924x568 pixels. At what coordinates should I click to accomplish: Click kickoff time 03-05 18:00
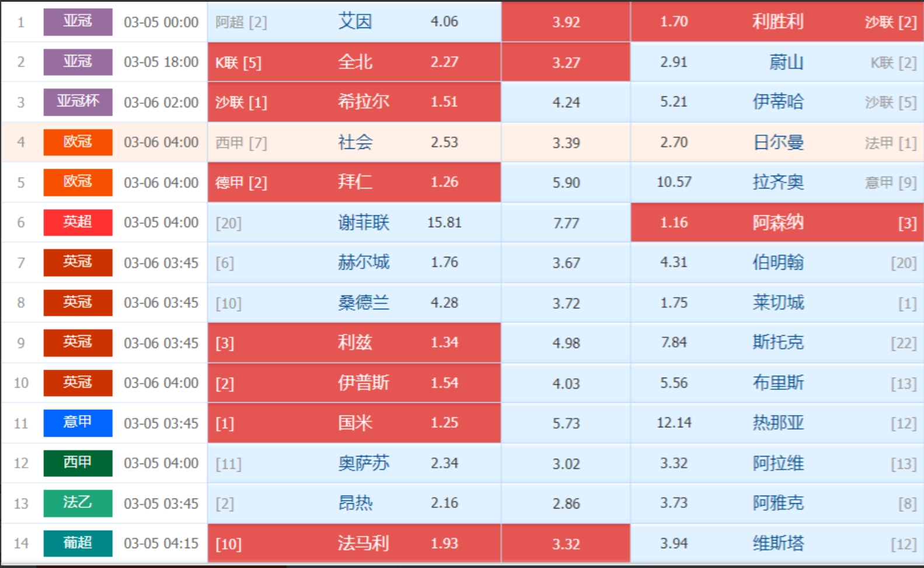click(x=161, y=62)
